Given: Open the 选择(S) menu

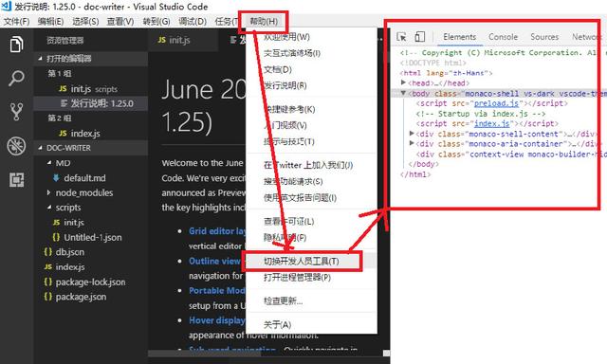Looking at the screenshot, I should pyautogui.click(x=85, y=21).
